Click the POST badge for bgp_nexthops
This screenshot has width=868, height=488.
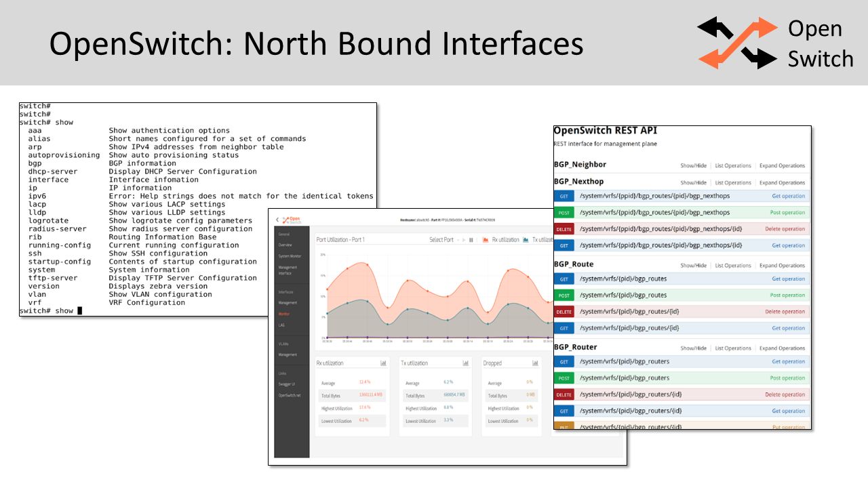tap(564, 213)
